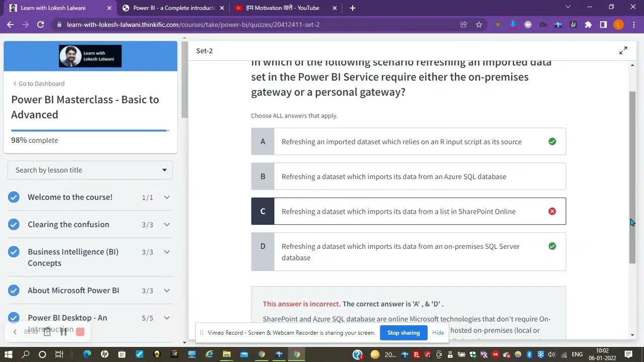The height and width of the screenshot is (362, 644).
Task: Open the Mail app on taskbar
Action: (244, 354)
